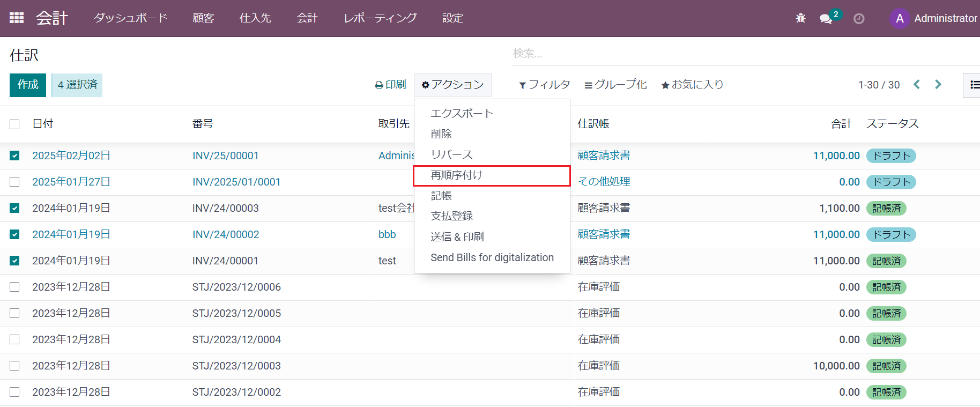The width and height of the screenshot is (980, 407).
Task: Uncheck the INV/25/00001 row checkbox
Action: [14, 156]
